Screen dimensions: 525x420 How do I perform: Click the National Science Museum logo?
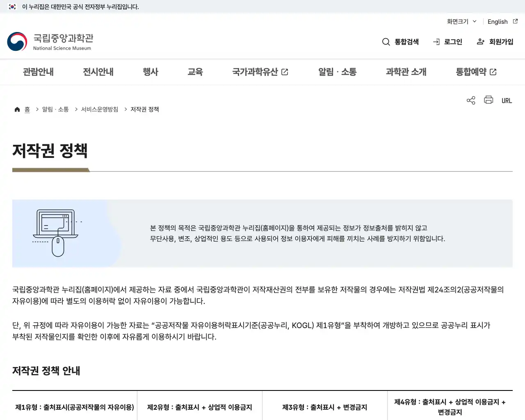point(50,41)
